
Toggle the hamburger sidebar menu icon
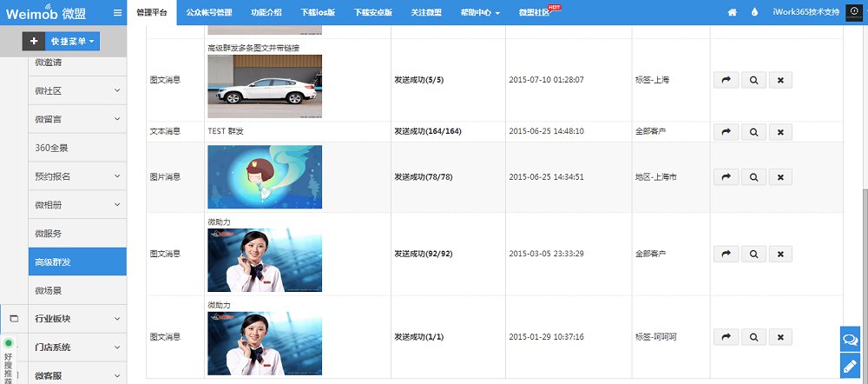(x=118, y=13)
